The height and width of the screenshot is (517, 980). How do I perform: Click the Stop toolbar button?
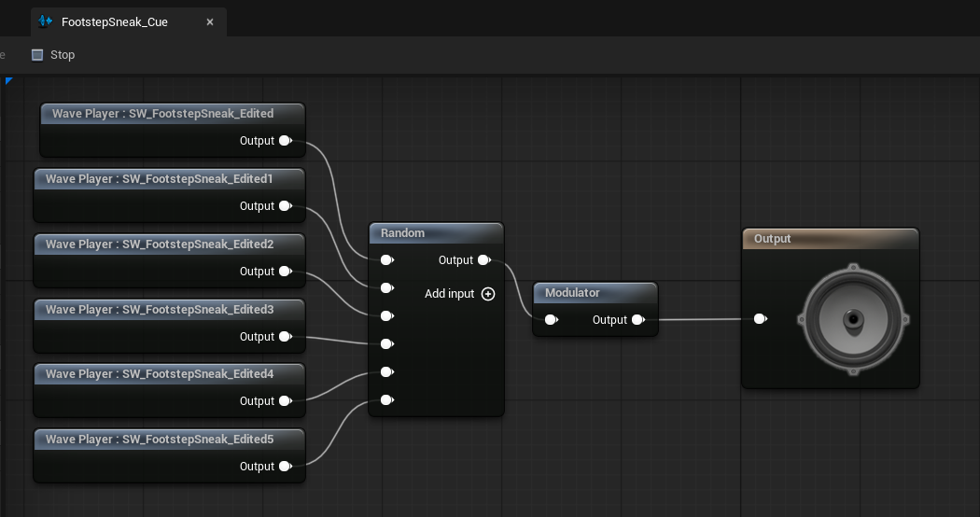click(53, 55)
